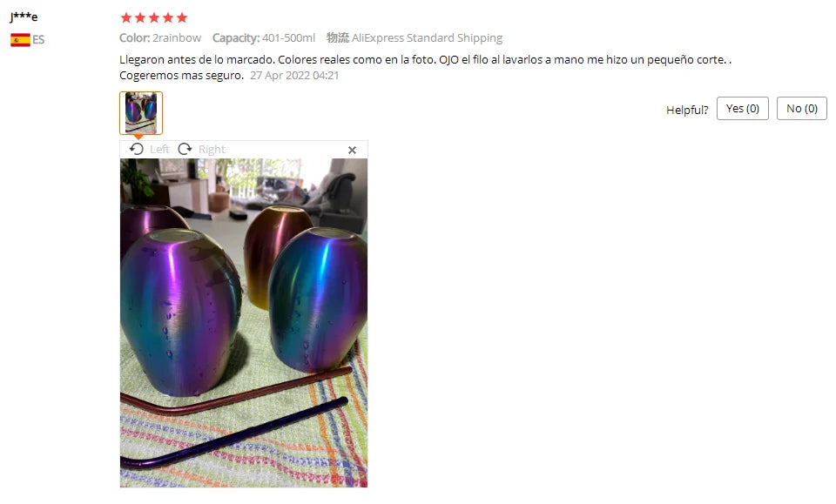836x504 pixels.
Task: Click the rotate right arrow icon
Action: click(185, 149)
